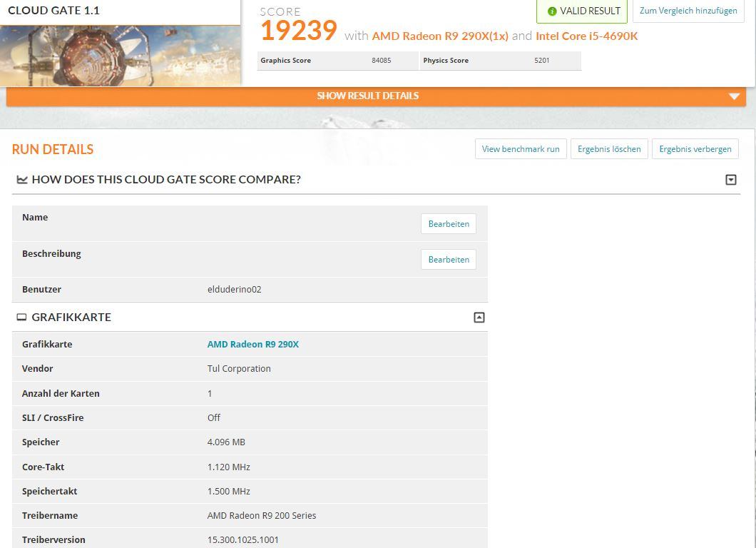
Task: Select Core-Takt value 1.120 MHz
Action: 228,467
